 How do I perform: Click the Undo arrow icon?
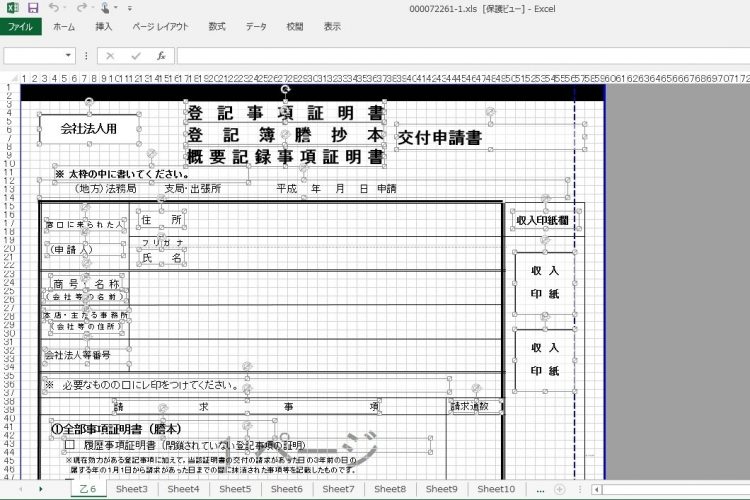[x=57, y=8]
